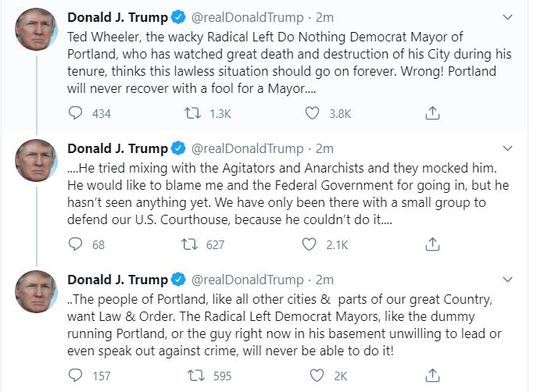Share the U.S. Courthouse tweet

(x=431, y=244)
